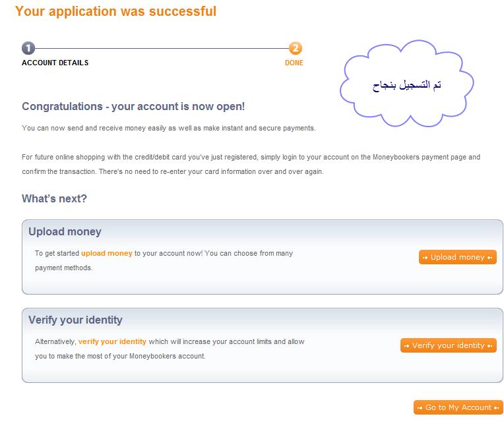
Task: Click the orange step 2 circle icon
Action: pyautogui.click(x=295, y=48)
